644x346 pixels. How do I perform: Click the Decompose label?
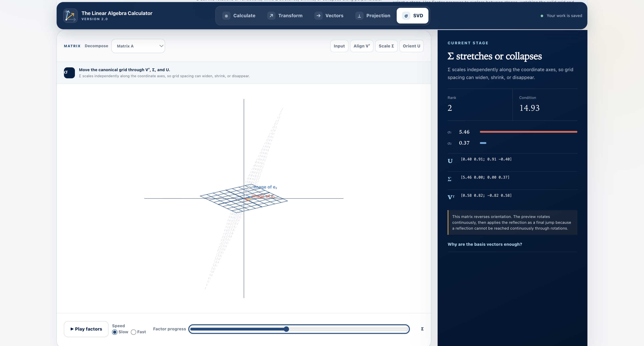tap(97, 46)
